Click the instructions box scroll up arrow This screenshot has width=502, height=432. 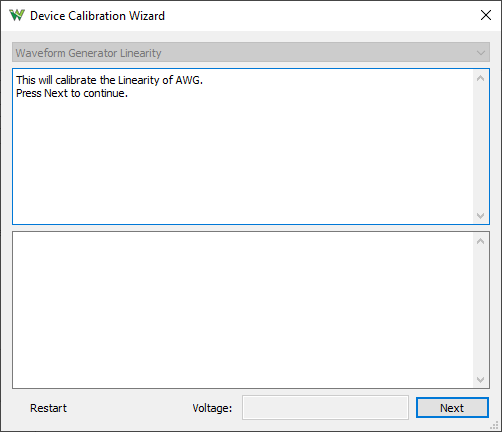pos(480,78)
